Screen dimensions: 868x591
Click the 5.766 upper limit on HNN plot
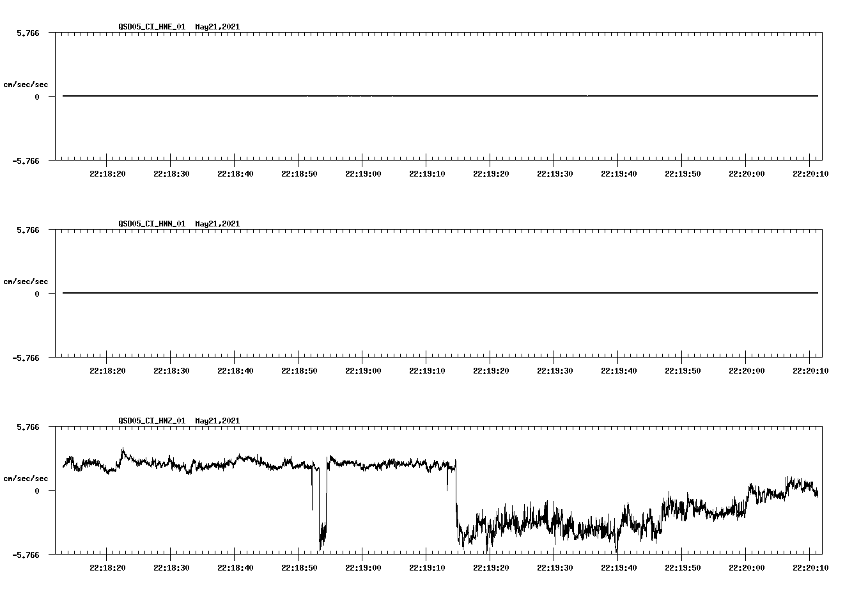click(x=28, y=230)
